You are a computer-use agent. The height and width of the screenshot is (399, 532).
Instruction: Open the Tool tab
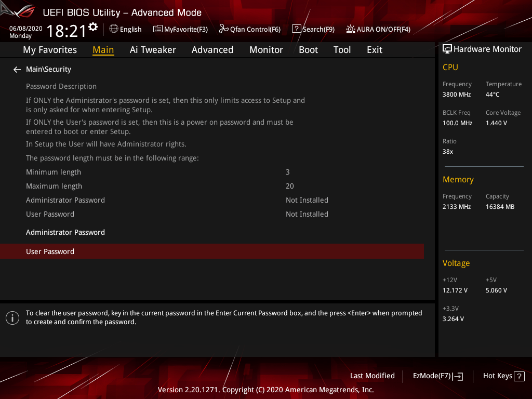[342, 50]
